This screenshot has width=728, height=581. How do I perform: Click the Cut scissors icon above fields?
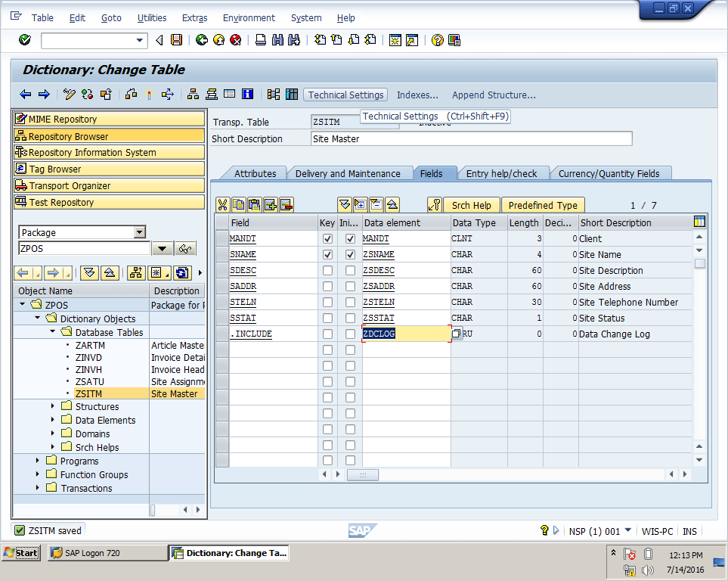pos(222,205)
